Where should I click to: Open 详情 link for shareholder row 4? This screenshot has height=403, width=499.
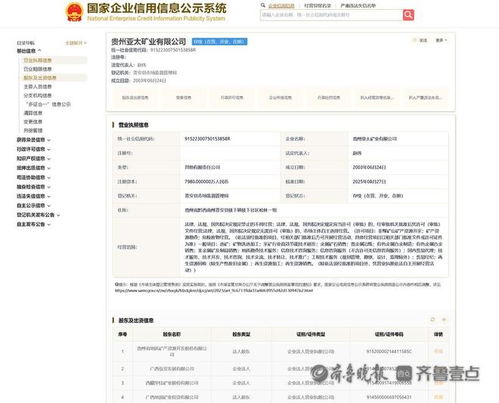pos(438,397)
